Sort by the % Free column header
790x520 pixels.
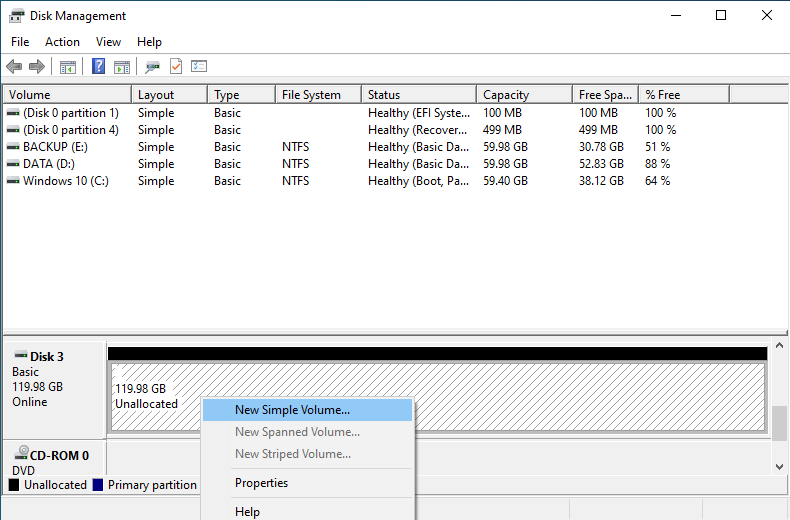(x=684, y=95)
